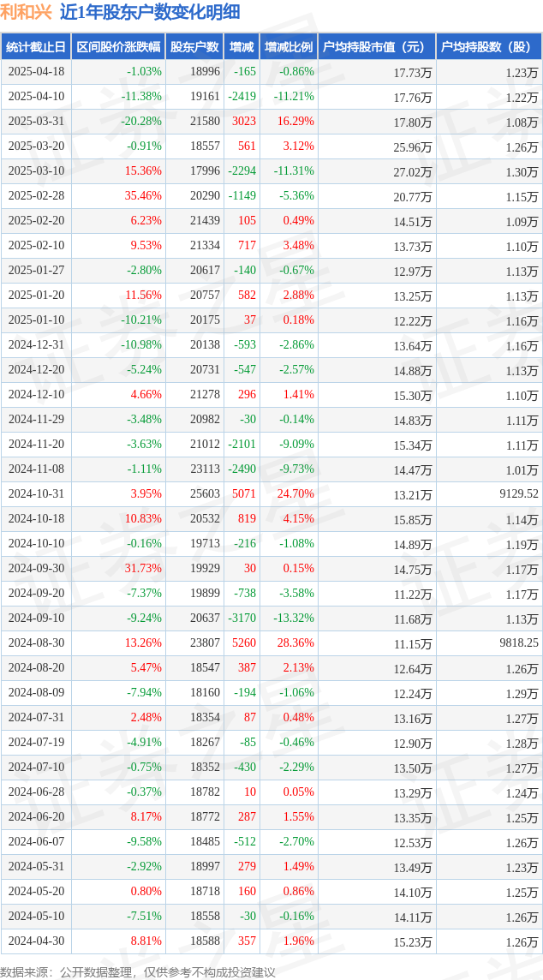Select the 增减比例 column header
This screenshot has height=980, width=543.
(289, 47)
